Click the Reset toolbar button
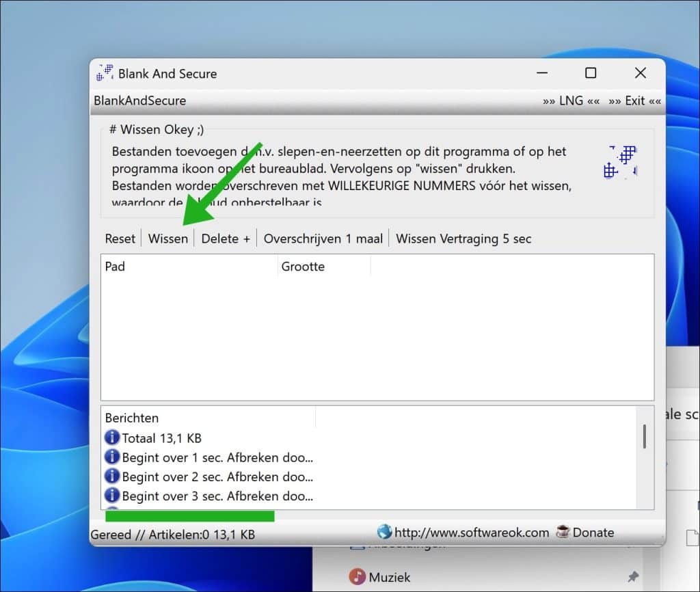 120,239
